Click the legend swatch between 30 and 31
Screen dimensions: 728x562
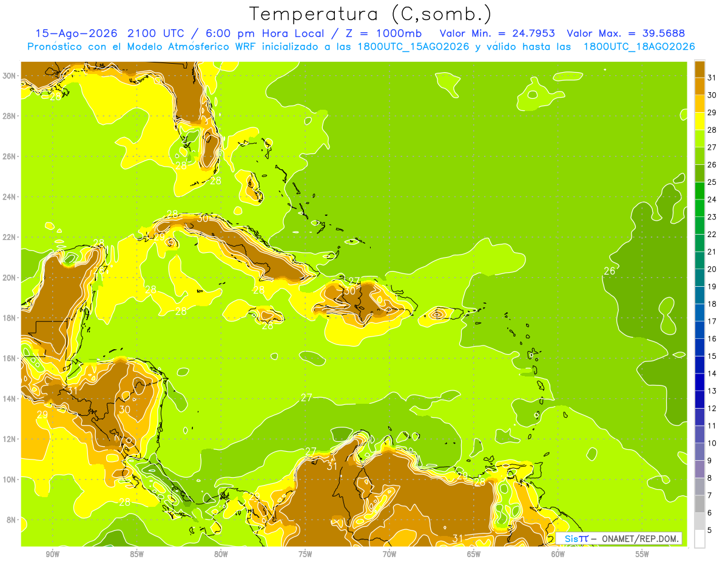point(699,86)
